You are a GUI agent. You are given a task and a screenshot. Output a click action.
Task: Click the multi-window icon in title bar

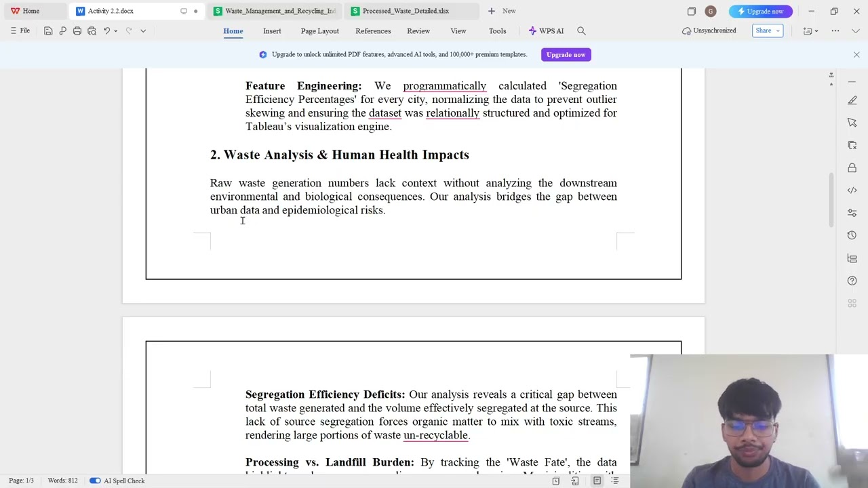(x=691, y=11)
